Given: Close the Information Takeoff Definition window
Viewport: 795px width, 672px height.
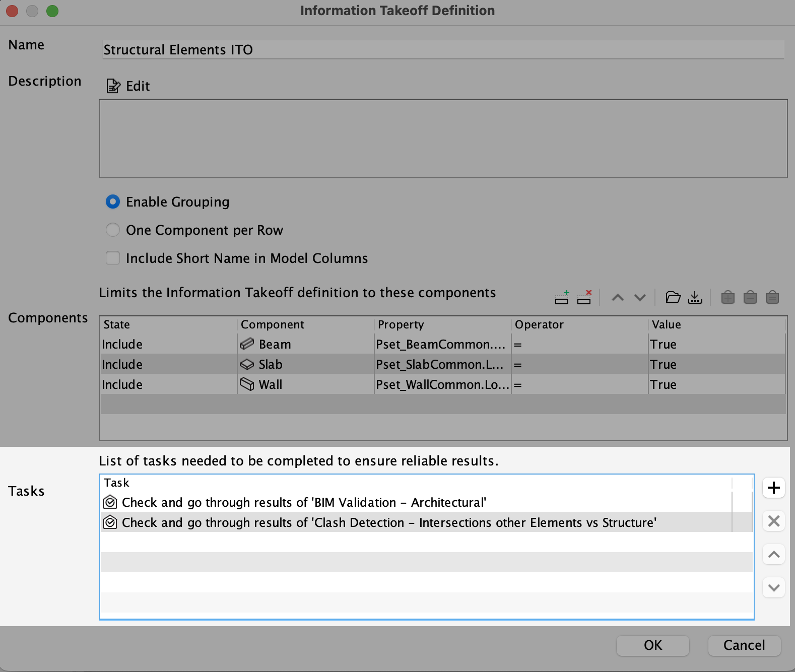Looking at the screenshot, I should [12, 11].
